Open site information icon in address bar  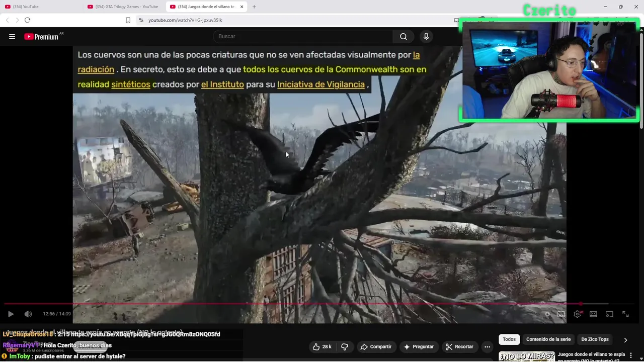(141, 20)
